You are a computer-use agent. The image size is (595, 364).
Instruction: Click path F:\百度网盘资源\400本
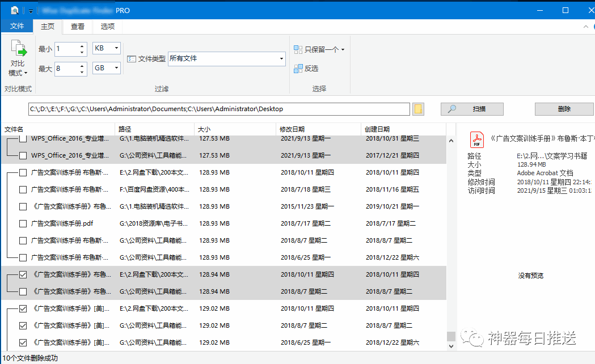154,189
